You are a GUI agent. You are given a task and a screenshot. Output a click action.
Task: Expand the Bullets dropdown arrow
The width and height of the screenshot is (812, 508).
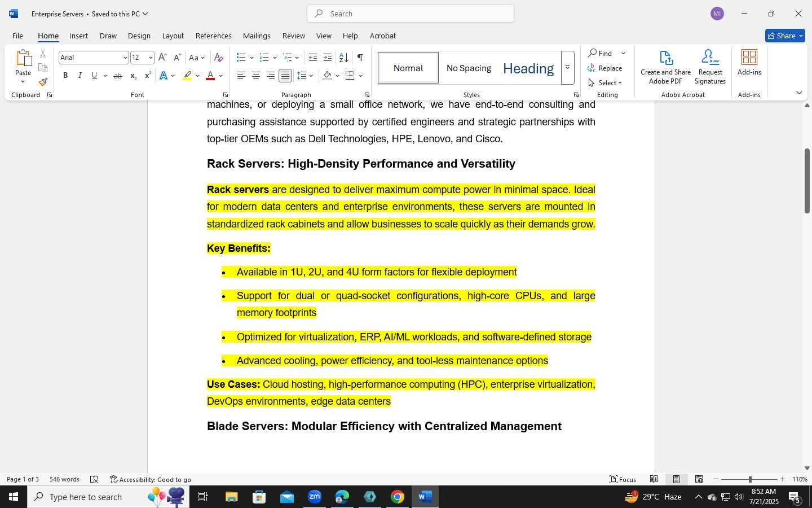(x=251, y=58)
